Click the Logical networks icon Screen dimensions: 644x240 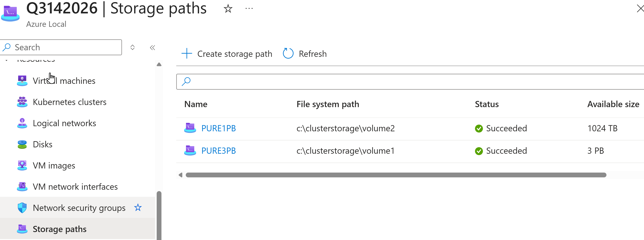(x=22, y=123)
